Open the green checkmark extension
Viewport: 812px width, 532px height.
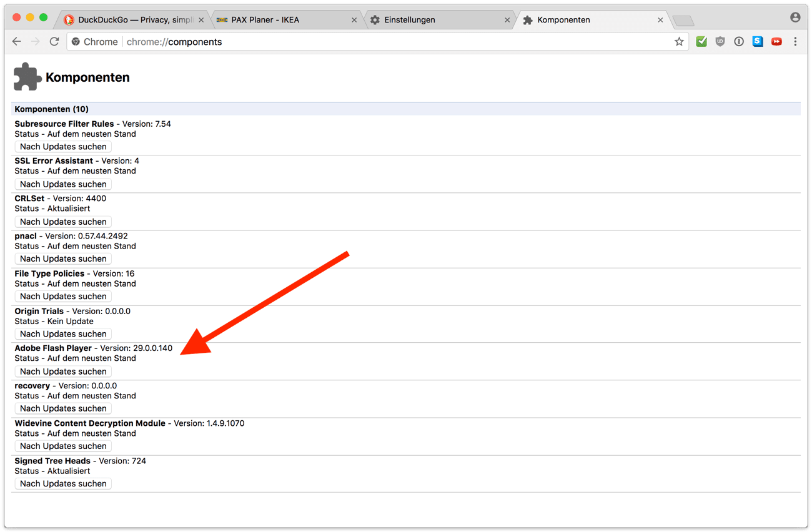point(701,42)
